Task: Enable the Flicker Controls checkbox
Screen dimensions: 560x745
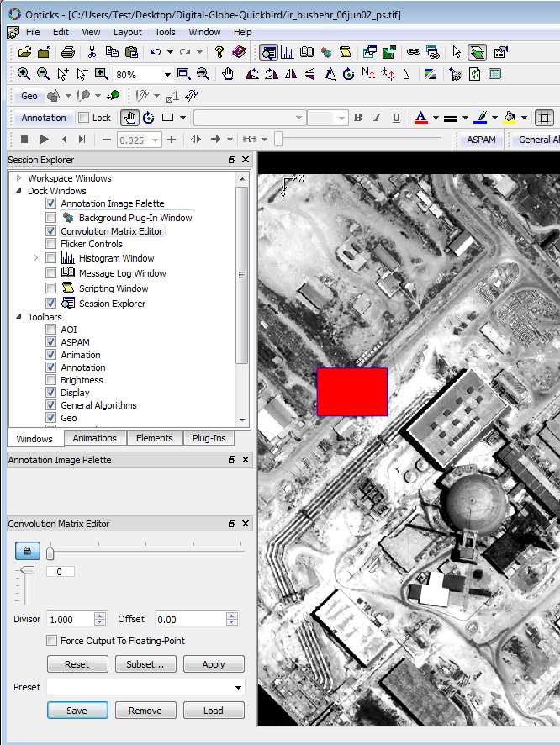Action: (51, 244)
